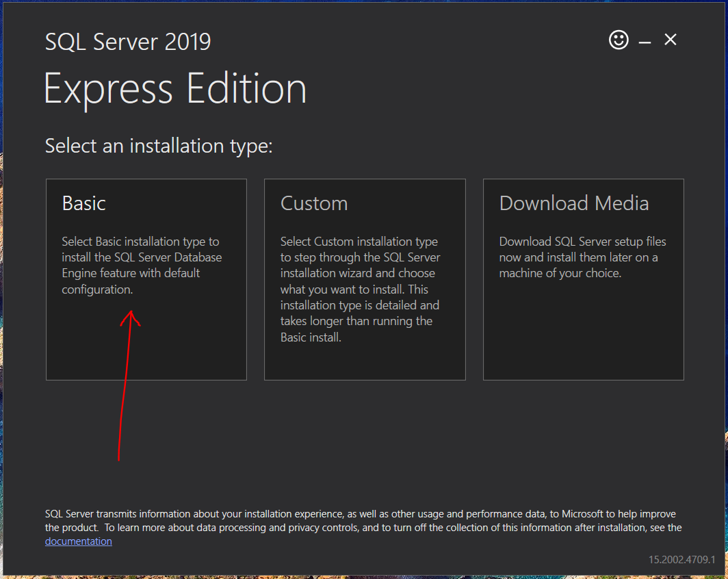Screen dimensions: 728x579
Task: Choose the Custom installation type
Action: tap(365, 279)
